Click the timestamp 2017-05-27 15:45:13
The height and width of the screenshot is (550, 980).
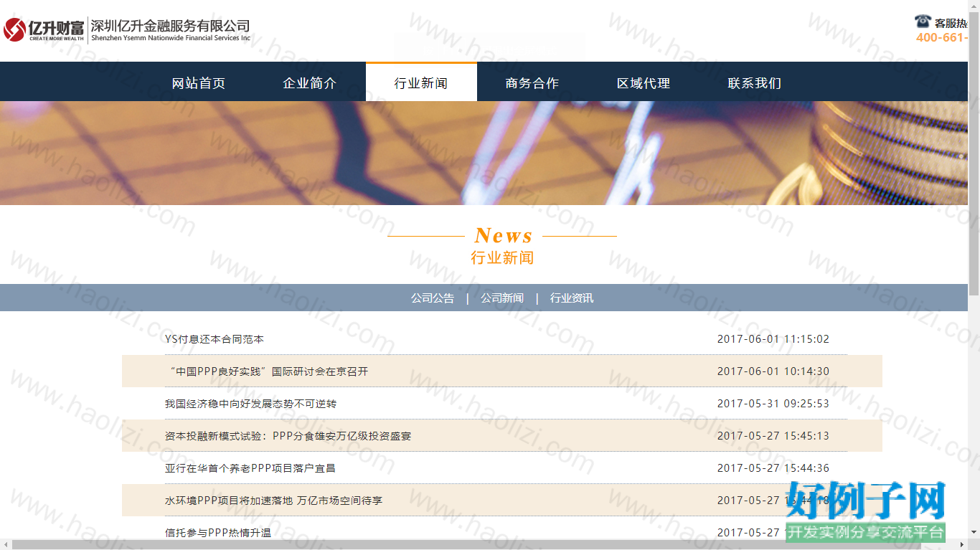pyautogui.click(x=773, y=436)
